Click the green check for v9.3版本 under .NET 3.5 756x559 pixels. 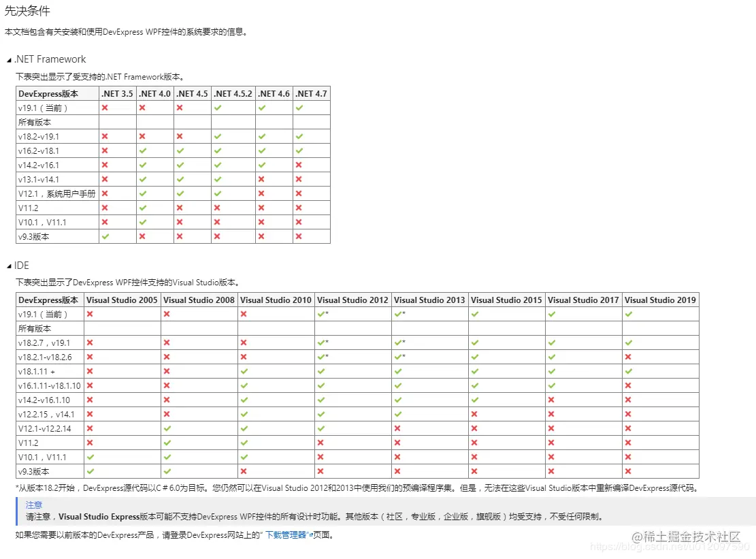click(105, 236)
